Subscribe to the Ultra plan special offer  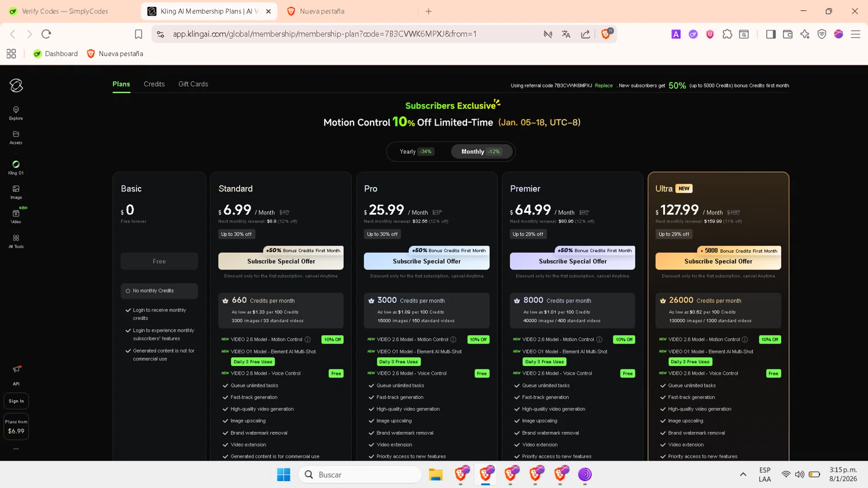tap(718, 261)
